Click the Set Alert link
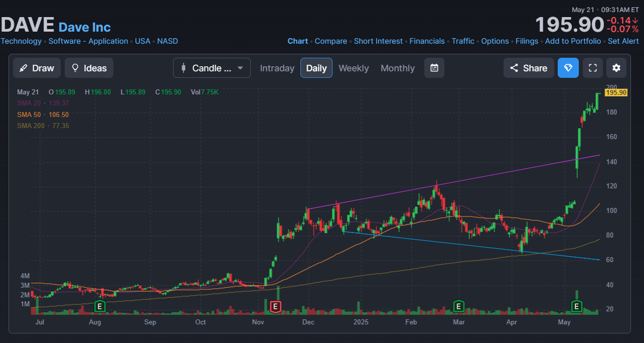The height and width of the screenshot is (343, 644). point(623,41)
